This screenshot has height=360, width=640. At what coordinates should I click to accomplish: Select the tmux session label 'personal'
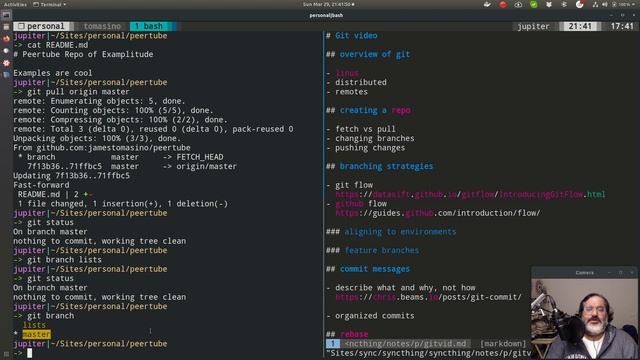(x=42, y=26)
